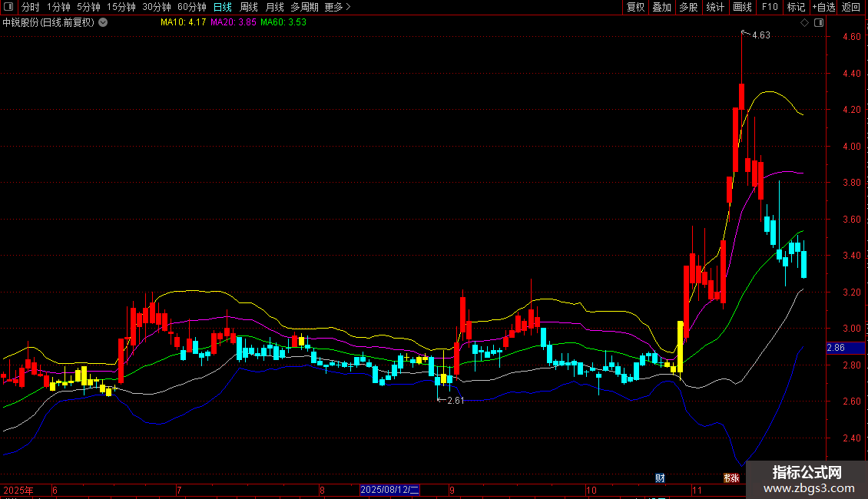Image resolution: width=868 pixels, height=499 pixels.
Task: Click the 财 financial marker on the time axis
Action: pos(660,478)
